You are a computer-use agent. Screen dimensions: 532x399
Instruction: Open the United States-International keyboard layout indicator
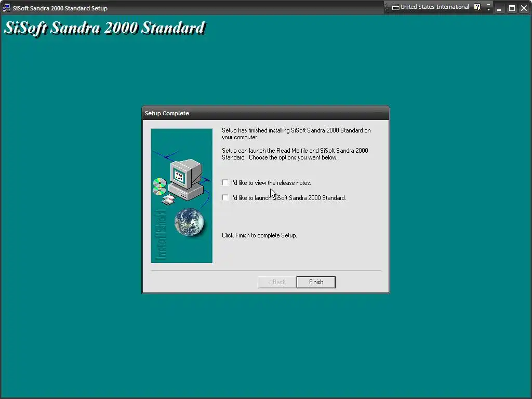[430, 7]
